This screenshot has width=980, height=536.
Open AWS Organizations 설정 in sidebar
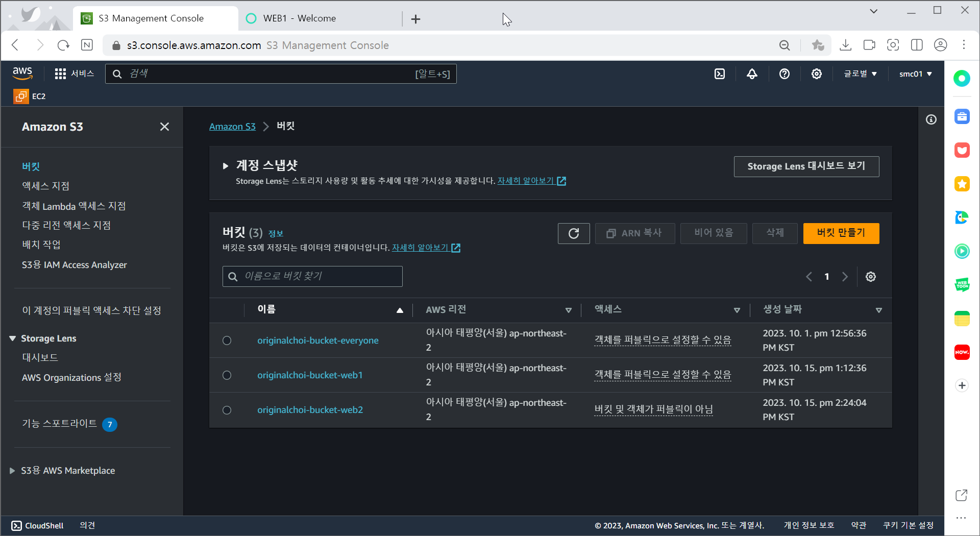tap(71, 378)
